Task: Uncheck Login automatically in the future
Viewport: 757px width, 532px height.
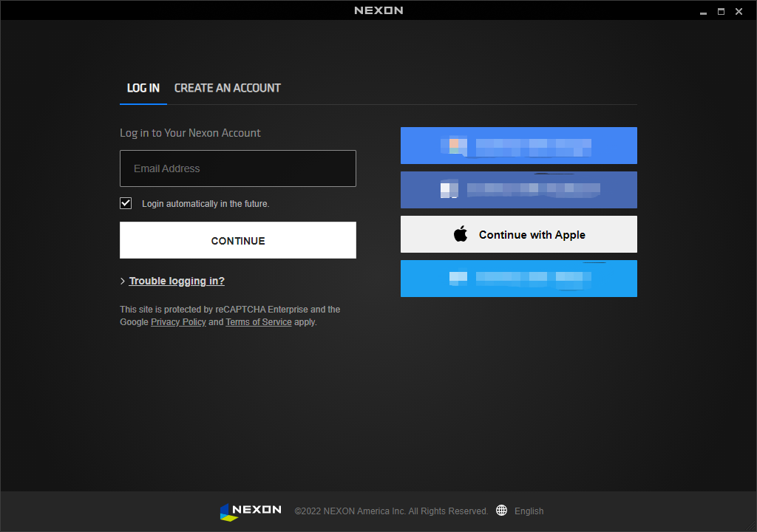Action: point(126,203)
